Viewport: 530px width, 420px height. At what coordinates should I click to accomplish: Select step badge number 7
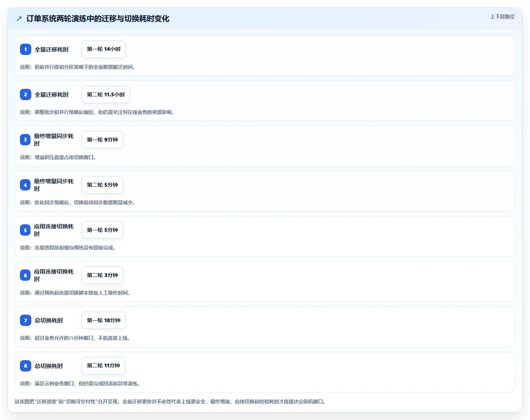26,320
